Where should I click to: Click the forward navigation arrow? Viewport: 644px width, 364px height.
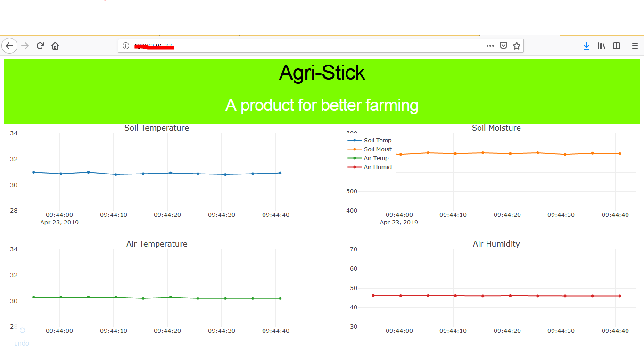coord(25,45)
